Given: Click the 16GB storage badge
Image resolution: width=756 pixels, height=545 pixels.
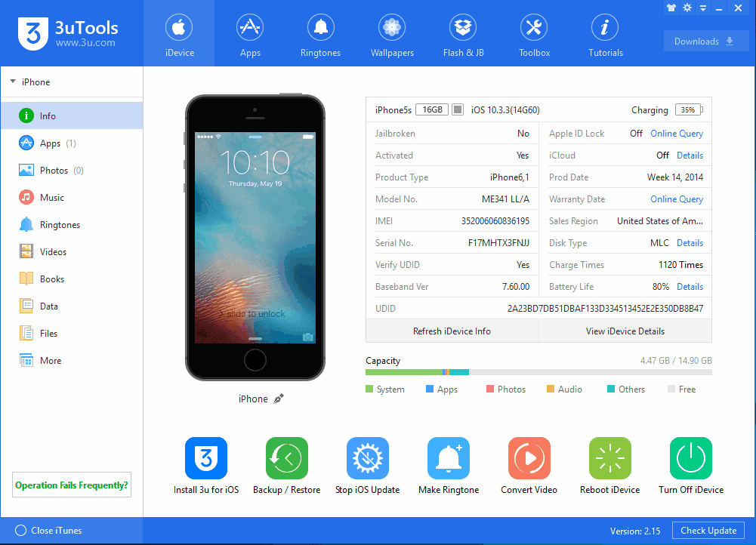Looking at the screenshot, I should coord(432,109).
